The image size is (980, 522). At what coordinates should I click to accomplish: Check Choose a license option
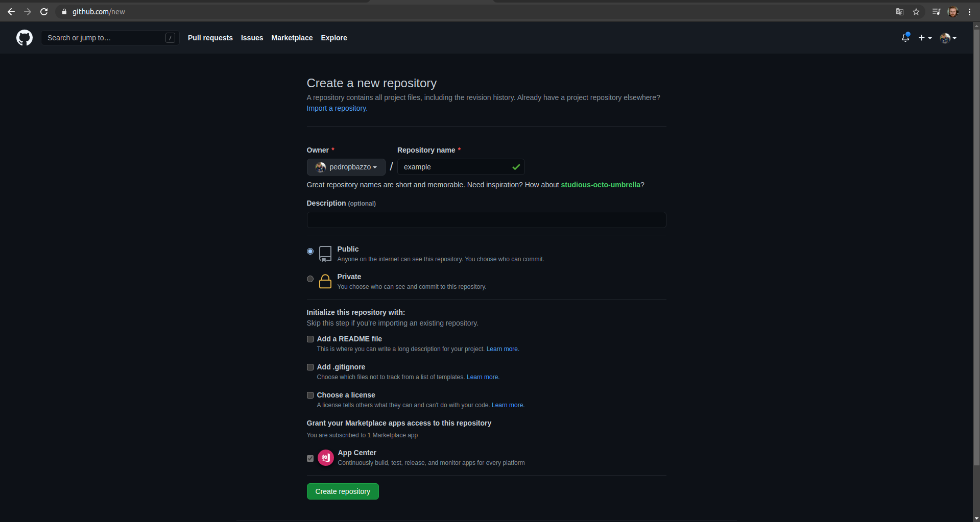[310, 395]
